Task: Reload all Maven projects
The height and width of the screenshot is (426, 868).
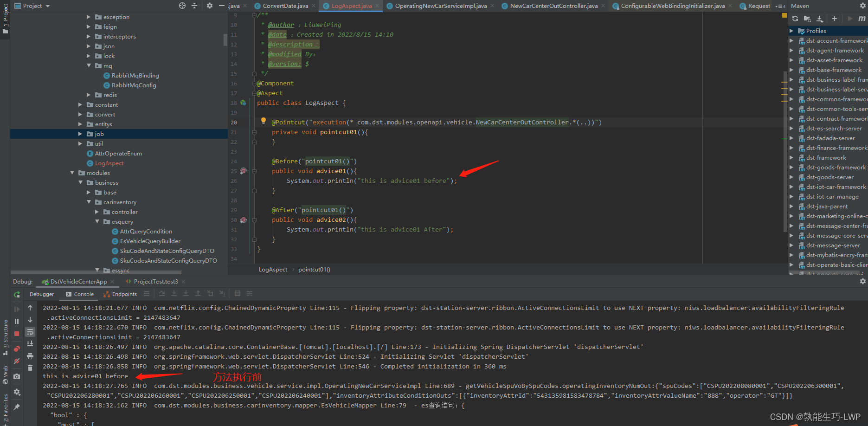Action: click(795, 19)
